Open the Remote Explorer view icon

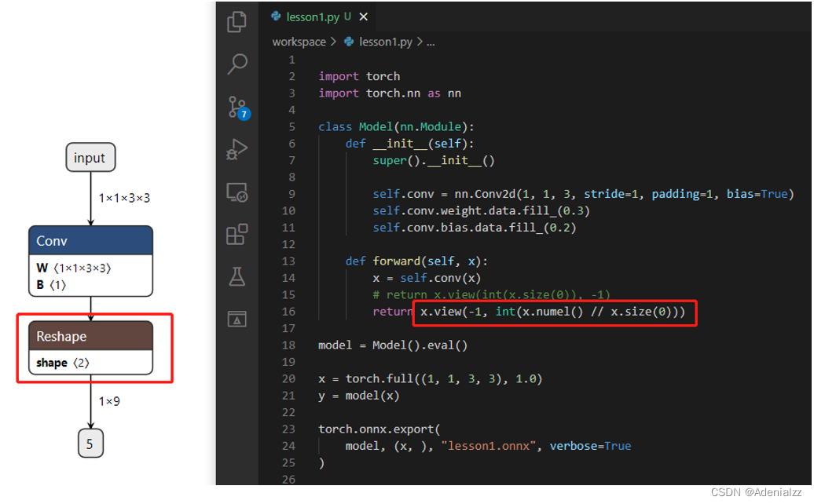237,192
